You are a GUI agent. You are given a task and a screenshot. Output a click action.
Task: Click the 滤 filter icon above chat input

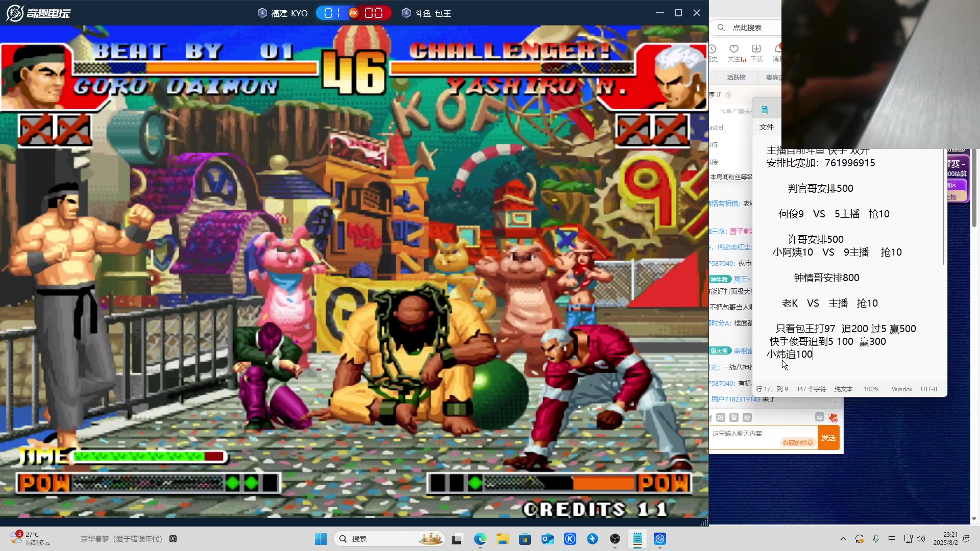[819, 417]
